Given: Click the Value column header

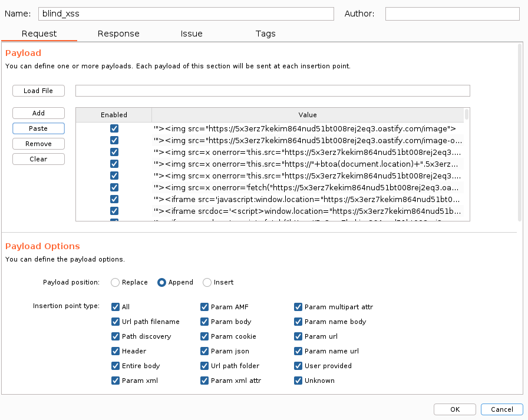Looking at the screenshot, I should [x=308, y=115].
